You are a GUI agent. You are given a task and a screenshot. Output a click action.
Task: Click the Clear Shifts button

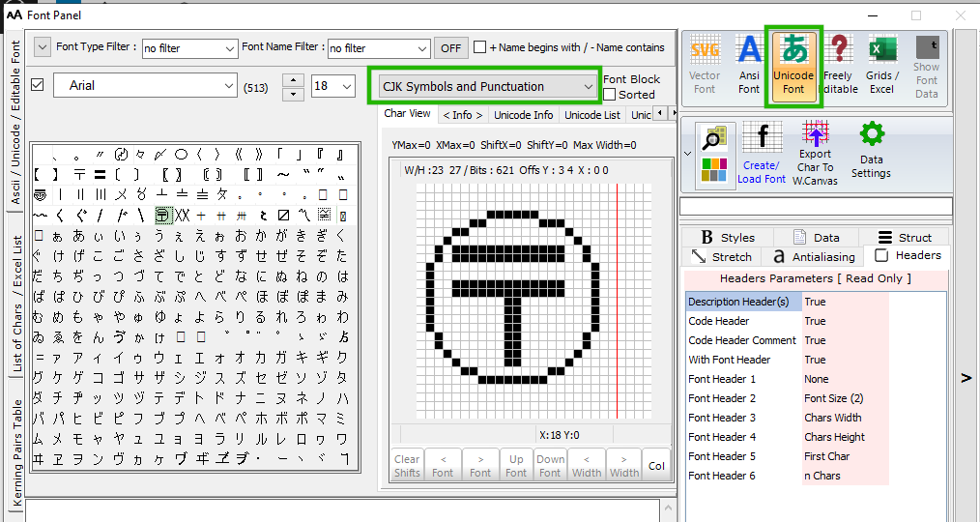pyautogui.click(x=407, y=466)
